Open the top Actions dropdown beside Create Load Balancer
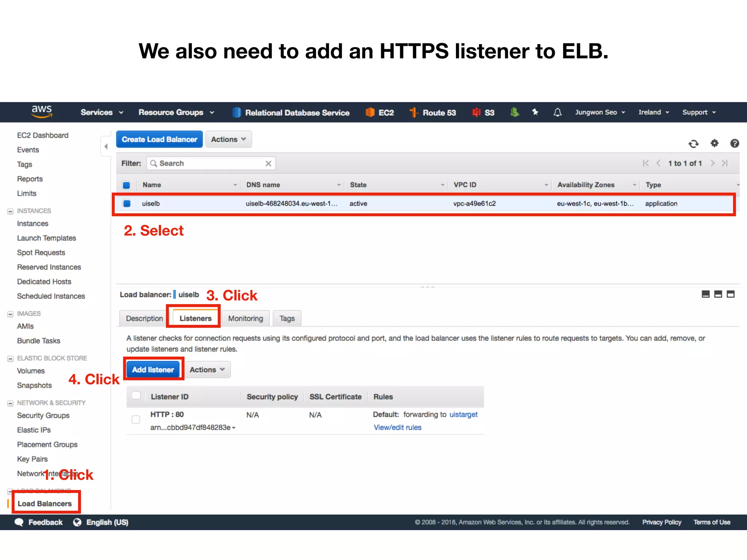Screen dimensions: 747x560 [x=229, y=139]
